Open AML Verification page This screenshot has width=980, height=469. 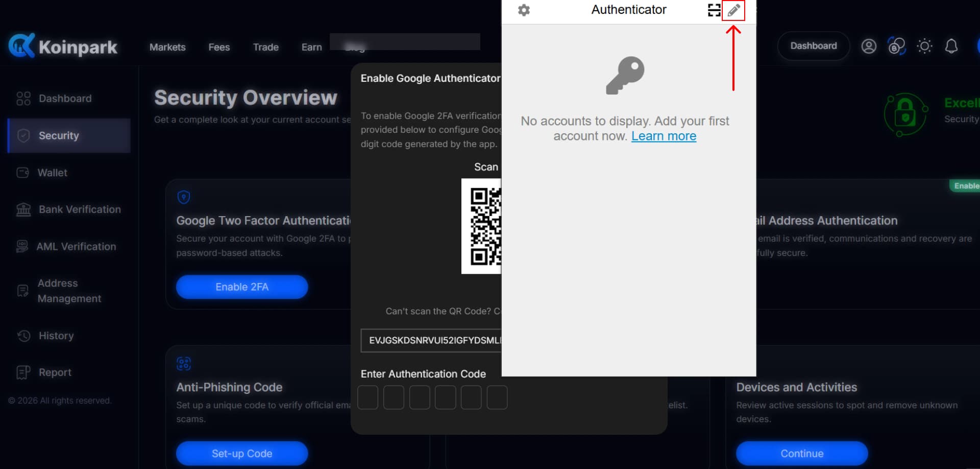click(66, 247)
